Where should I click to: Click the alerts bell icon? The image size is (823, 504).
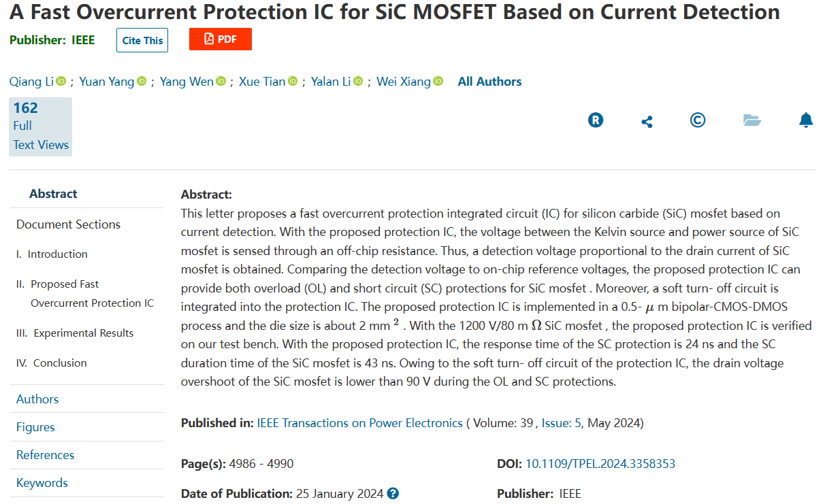pos(806,120)
